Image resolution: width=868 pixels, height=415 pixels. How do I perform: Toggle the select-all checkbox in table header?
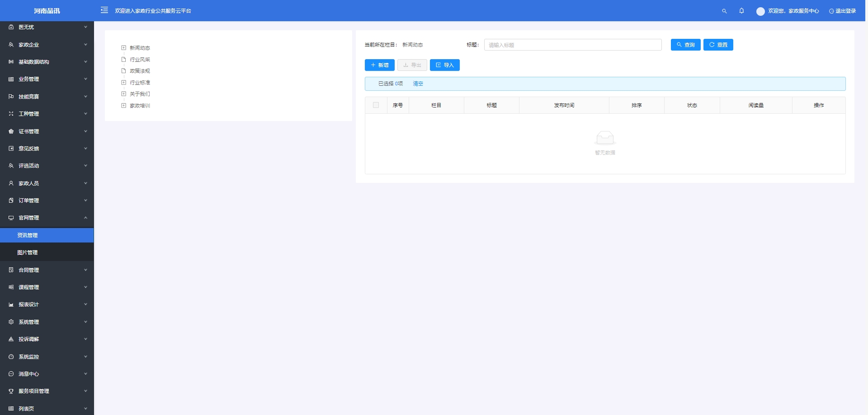tap(376, 105)
